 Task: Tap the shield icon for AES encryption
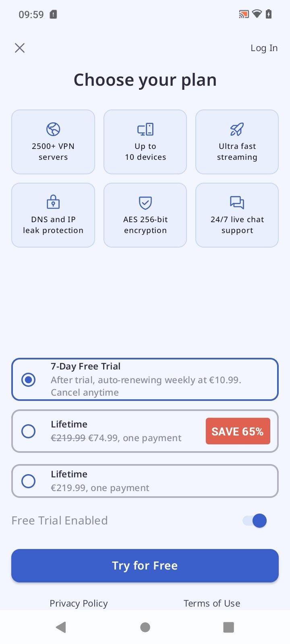tap(145, 203)
